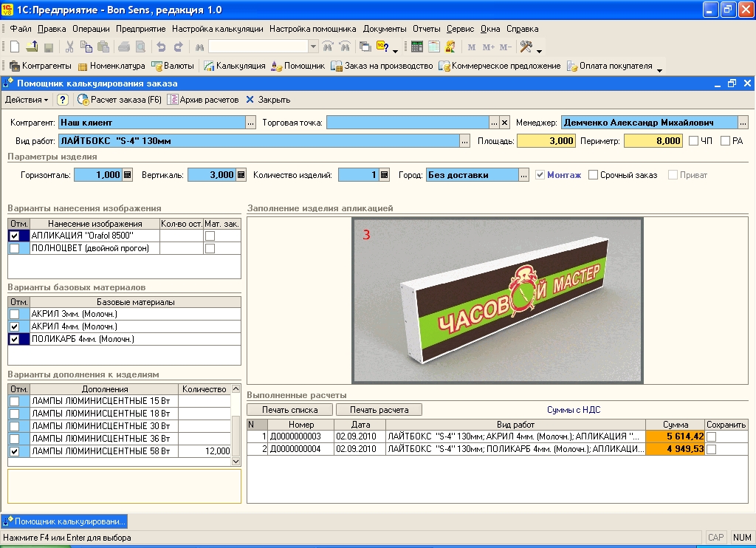Click the new document icon in toolbar
Image resolution: width=756 pixels, height=548 pixels.
coord(14,47)
